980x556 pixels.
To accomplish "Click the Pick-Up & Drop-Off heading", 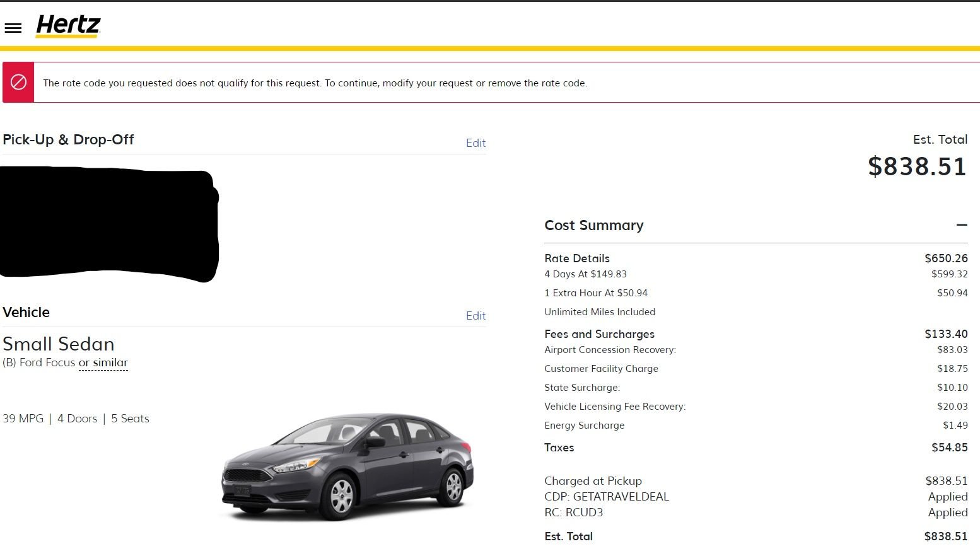I will coord(68,140).
